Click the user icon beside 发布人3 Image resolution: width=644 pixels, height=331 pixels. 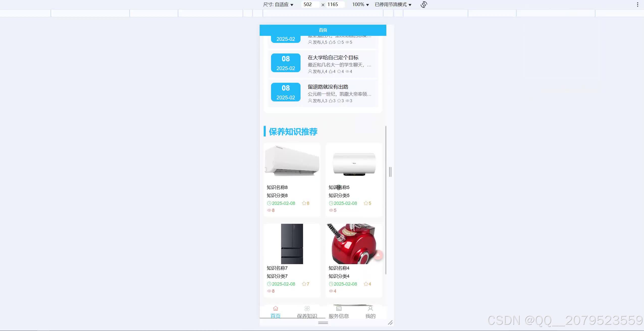pos(310,101)
